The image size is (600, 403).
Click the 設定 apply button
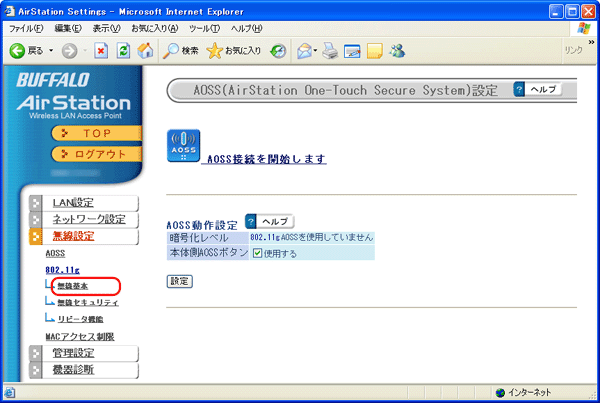click(x=179, y=281)
